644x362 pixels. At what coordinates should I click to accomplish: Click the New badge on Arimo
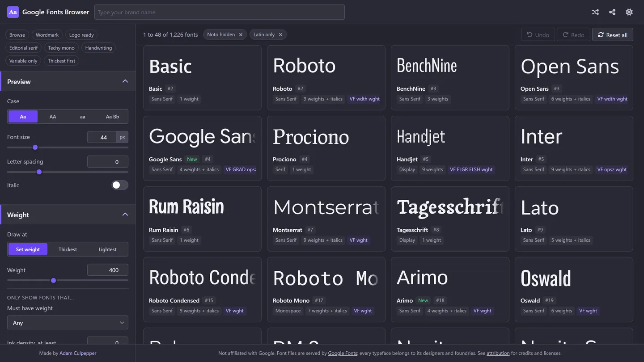pyautogui.click(x=423, y=300)
